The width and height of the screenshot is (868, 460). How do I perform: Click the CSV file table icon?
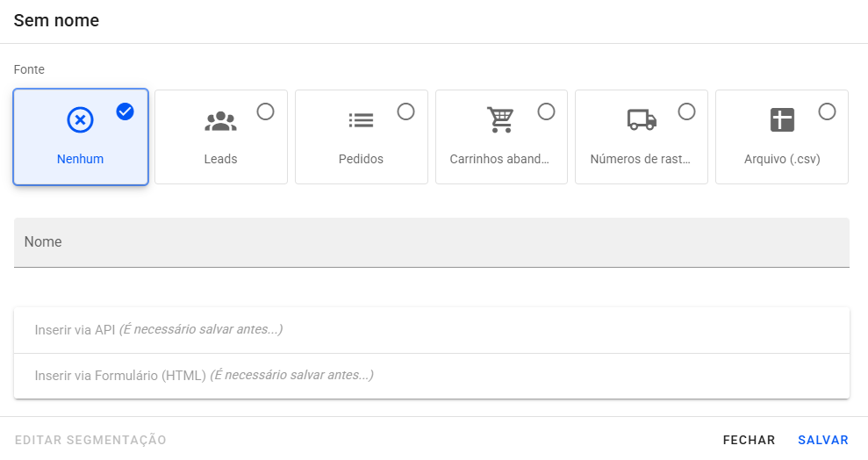(x=782, y=120)
